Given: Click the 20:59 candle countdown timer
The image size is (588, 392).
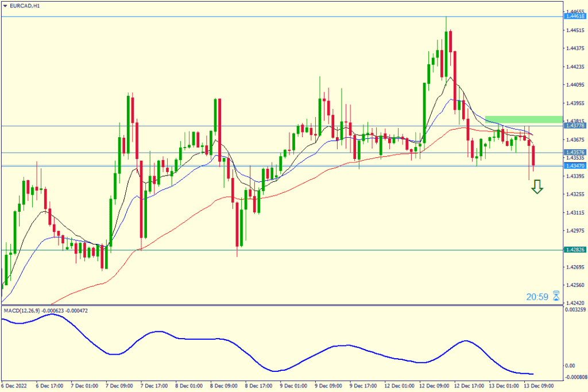Looking at the screenshot, I should [537, 297].
